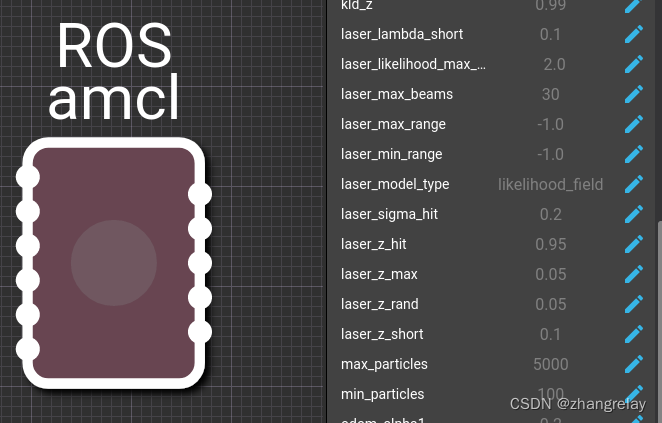The height and width of the screenshot is (423, 662).
Task: Click the value 5000 for max_particles
Action: (551, 364)
